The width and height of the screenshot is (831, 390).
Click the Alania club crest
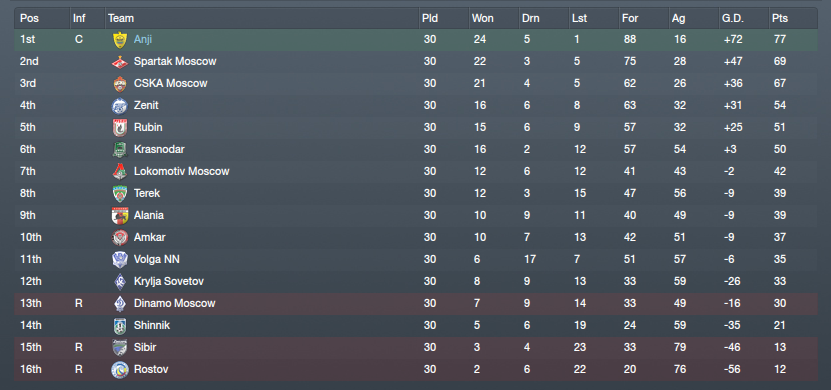(120, 216)
